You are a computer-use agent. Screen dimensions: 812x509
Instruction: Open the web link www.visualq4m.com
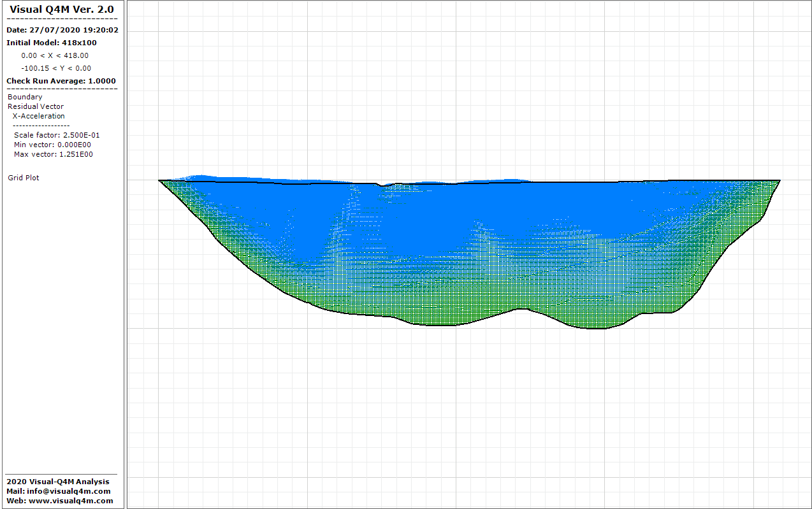coord(70,501)
